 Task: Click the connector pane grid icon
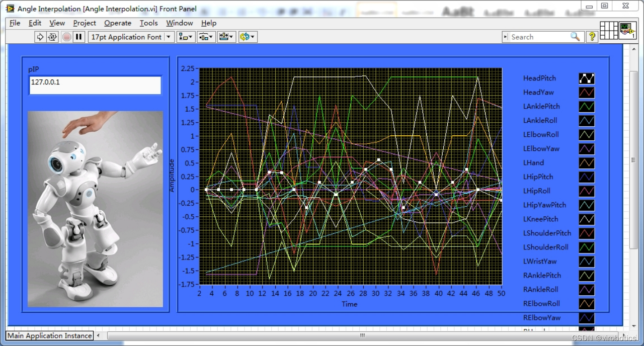coord(609,30)
